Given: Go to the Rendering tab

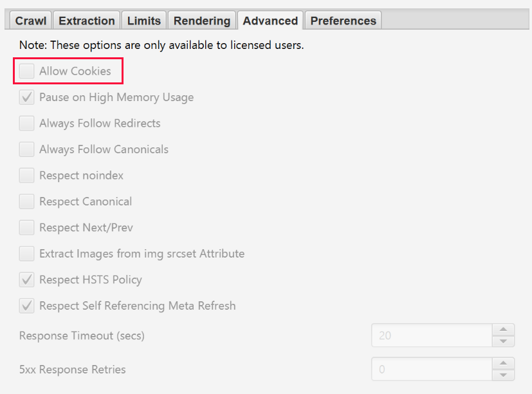Looking at the screenshot, I should (202, 21).
